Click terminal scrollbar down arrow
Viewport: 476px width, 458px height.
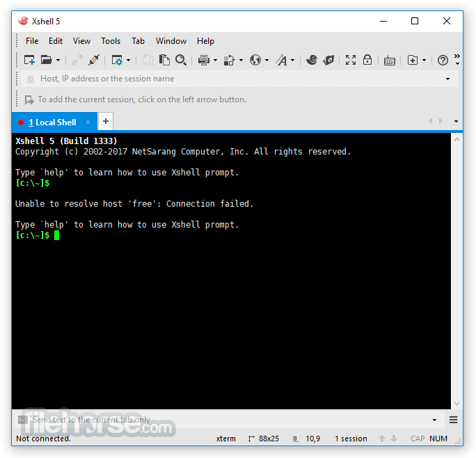[457, 403]
